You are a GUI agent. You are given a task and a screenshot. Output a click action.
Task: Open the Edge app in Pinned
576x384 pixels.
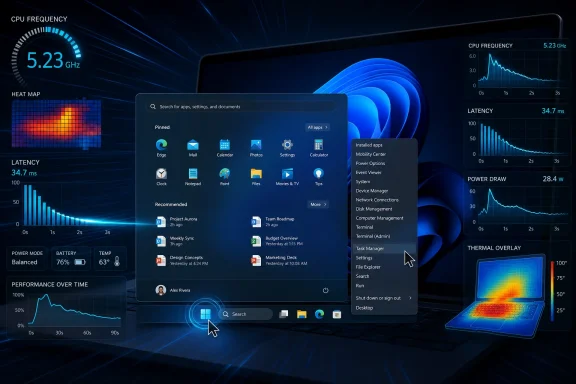click(x=161, y=148)
